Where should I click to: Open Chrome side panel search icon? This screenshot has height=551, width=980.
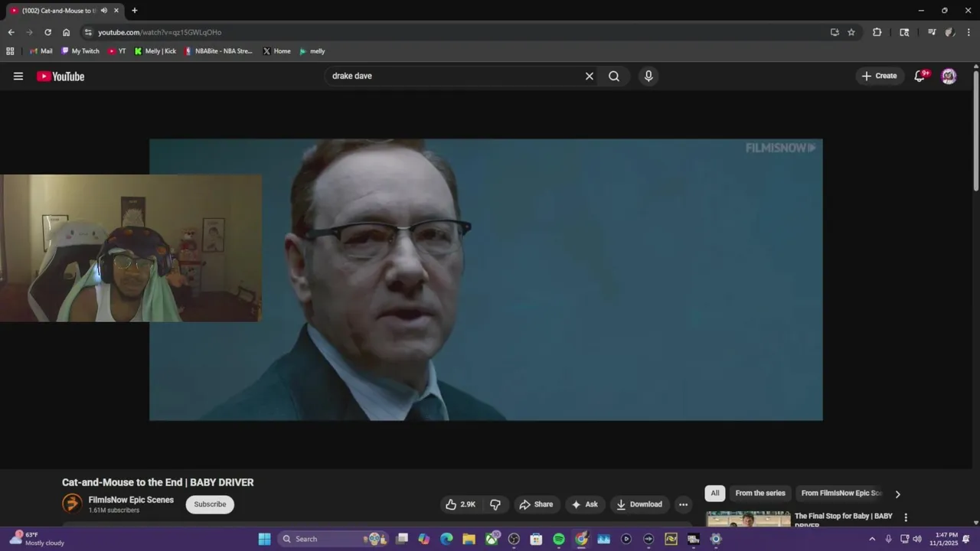point(904,32)
